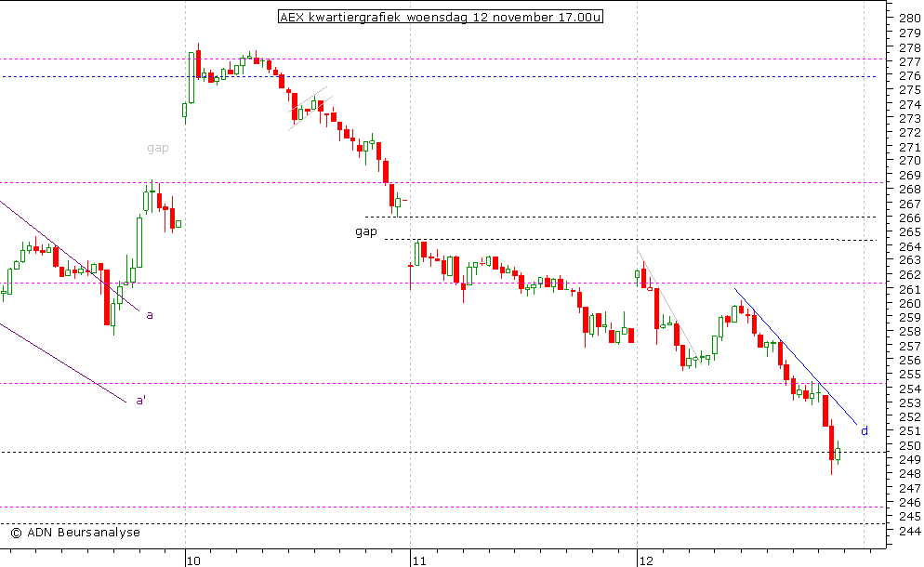Click date label 10 on time axis
924x567 pixels.
[193, 560]
